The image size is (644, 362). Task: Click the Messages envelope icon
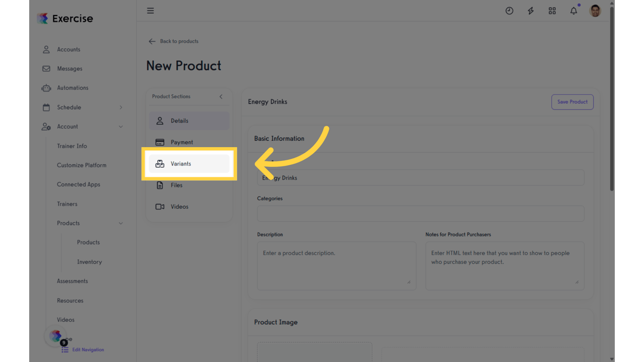(x=46, y=69)
